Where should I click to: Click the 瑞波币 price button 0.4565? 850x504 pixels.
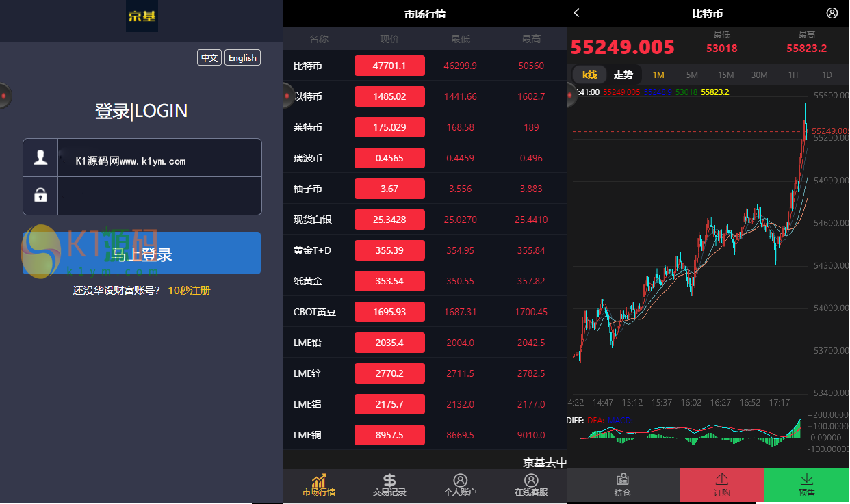point(389,158)
